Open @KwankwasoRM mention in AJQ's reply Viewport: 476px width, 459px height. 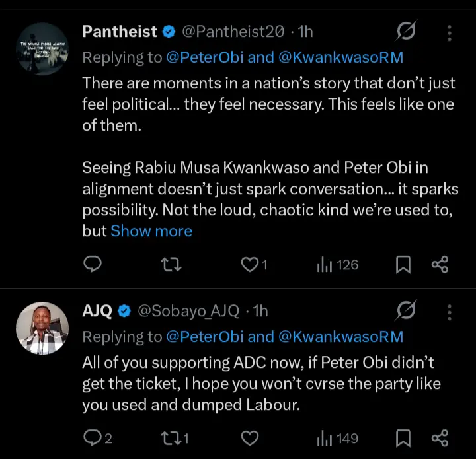tap(341, 337)
